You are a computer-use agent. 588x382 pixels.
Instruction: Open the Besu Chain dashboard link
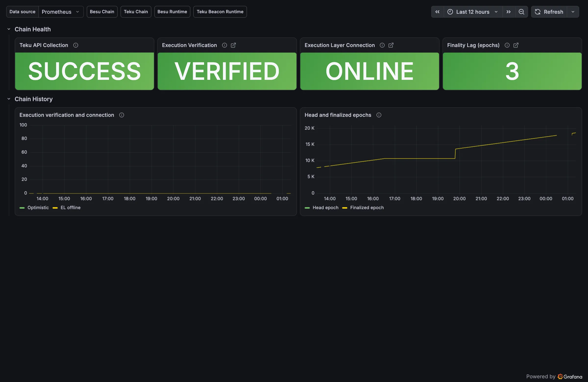[x=102, y=12]
